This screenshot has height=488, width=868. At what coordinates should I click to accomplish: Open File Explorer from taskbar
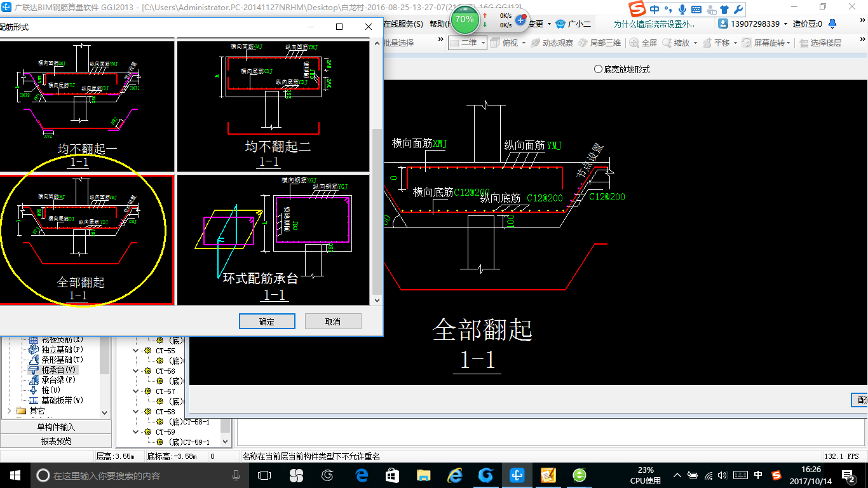pyautogui.click(x=423, y=475)
